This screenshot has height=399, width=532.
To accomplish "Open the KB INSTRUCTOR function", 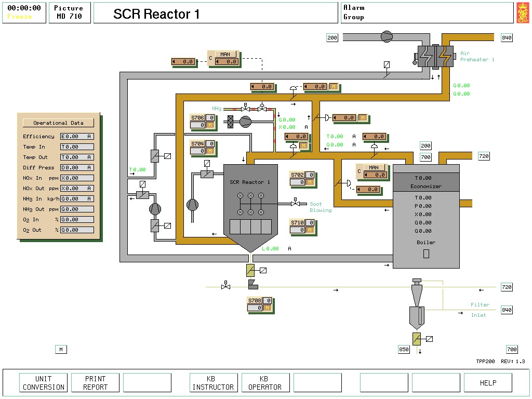I will 214,383.
